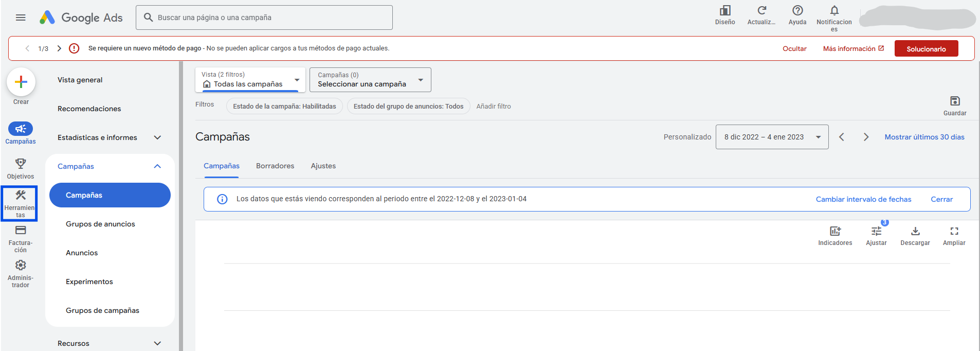Click Mostrar últimos 30 días link

[924, 137]
